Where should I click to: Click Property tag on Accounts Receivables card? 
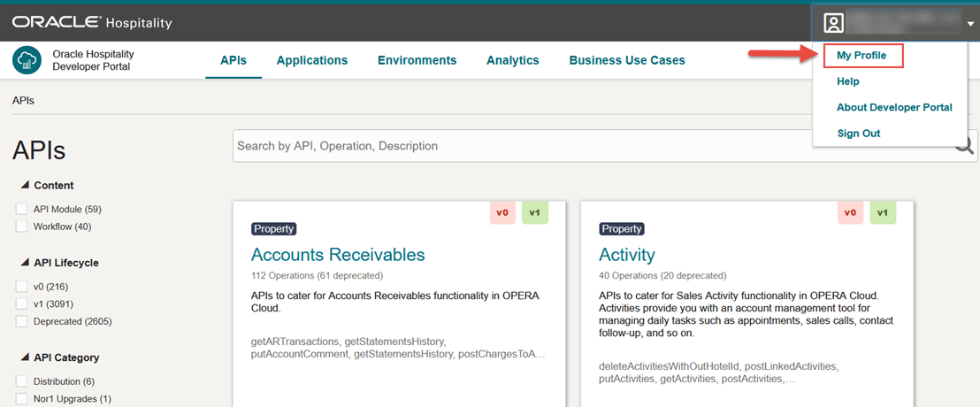click(x=274, y=229)
